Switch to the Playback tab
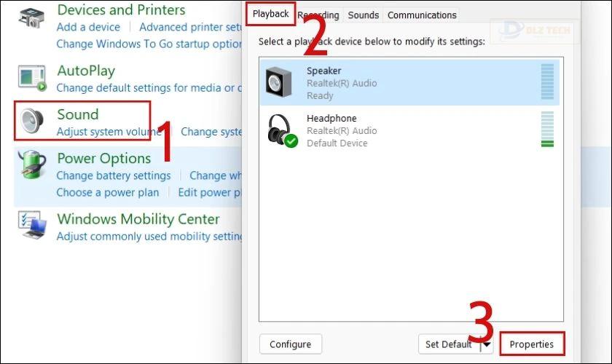The image size is (612, 364). [270, 14]
